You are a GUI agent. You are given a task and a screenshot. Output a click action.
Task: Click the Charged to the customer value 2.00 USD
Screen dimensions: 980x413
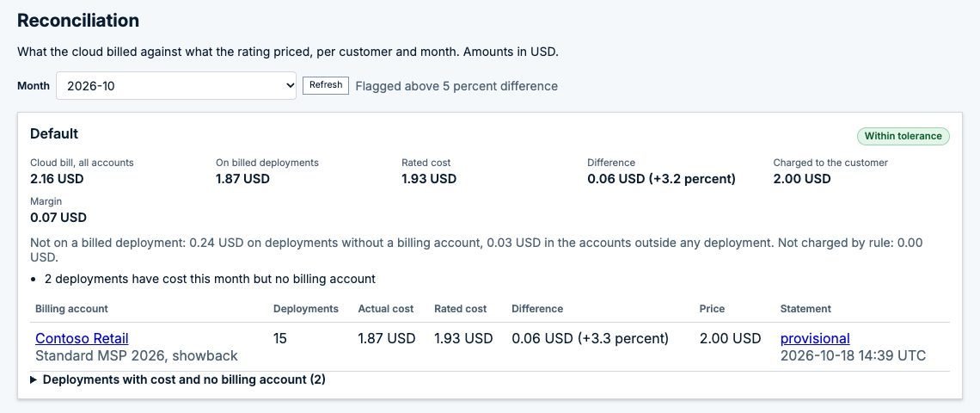802,179
